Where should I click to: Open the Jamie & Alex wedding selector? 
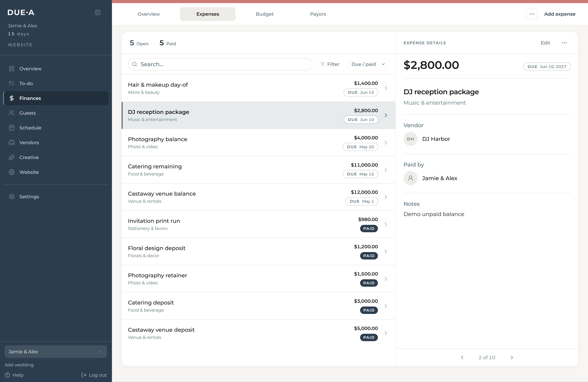coord(56,352)
